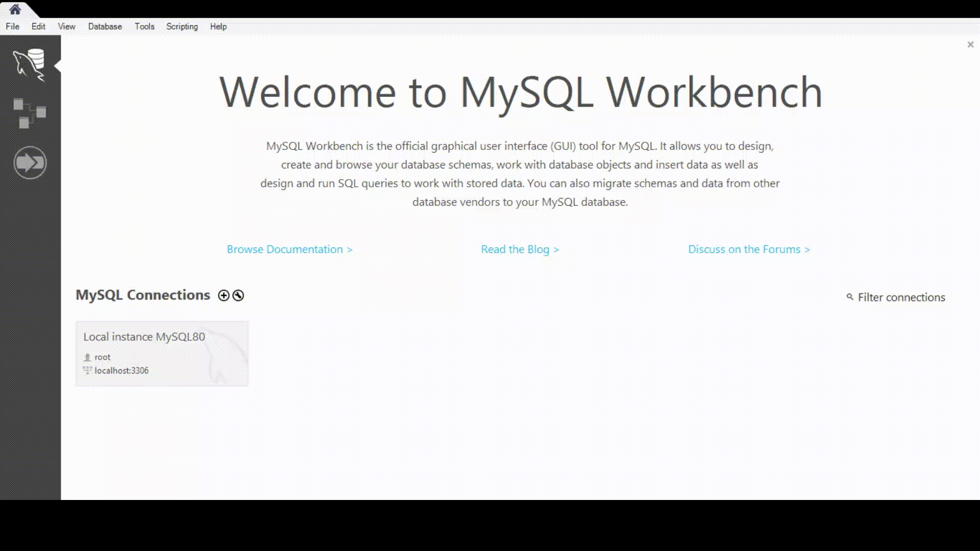This screenshot has width=980, height=551.
Task: Follow the Read the Blog link
Action: pos(520,249)
